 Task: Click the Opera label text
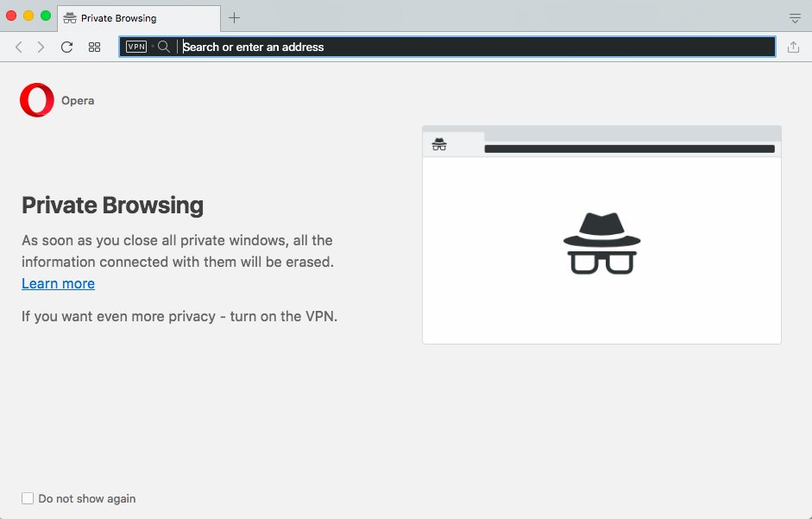[x=78, y=100]
